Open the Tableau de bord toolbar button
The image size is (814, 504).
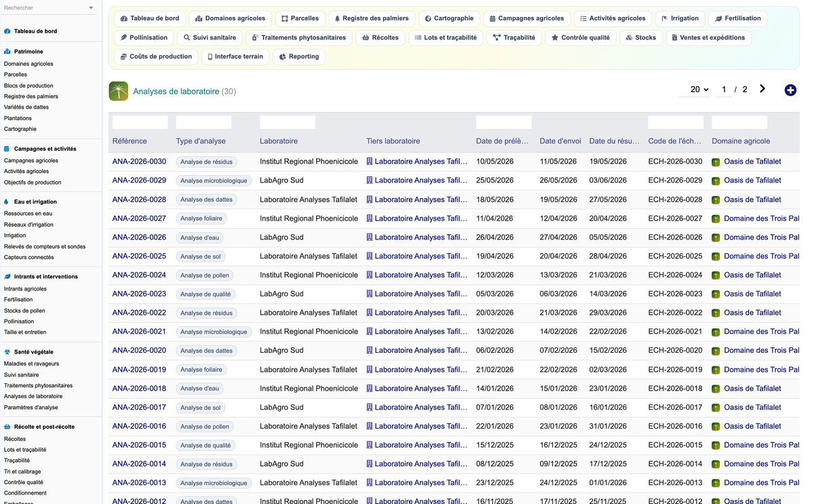click(x=150, y=18)
